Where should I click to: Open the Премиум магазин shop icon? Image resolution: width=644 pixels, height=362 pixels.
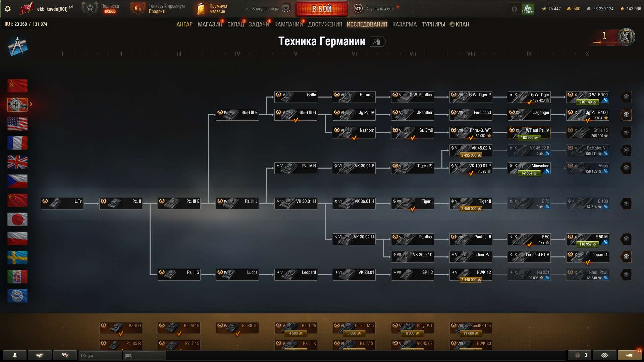click(200, 8)
